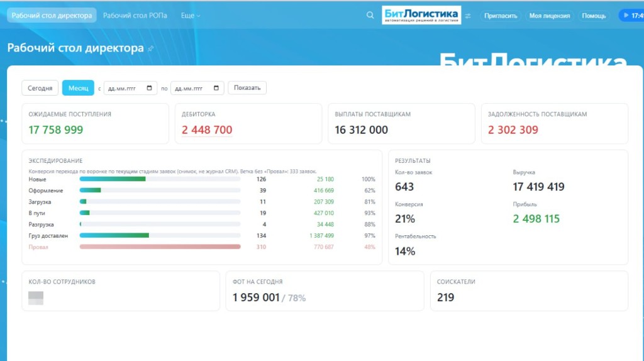Click the Провал red progress bar
Viewport: 644px width, 361px height.
pyautogui.click(x=160, y=247)
